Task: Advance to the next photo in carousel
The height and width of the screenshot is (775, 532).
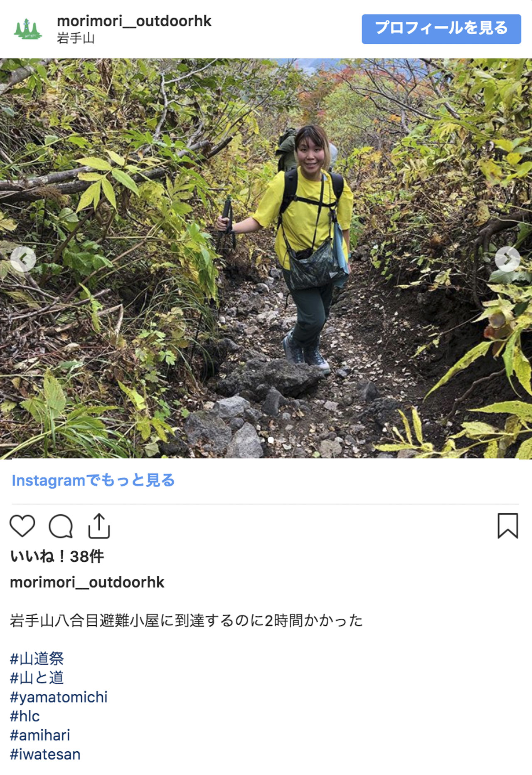Action: [x=507, y=259]
